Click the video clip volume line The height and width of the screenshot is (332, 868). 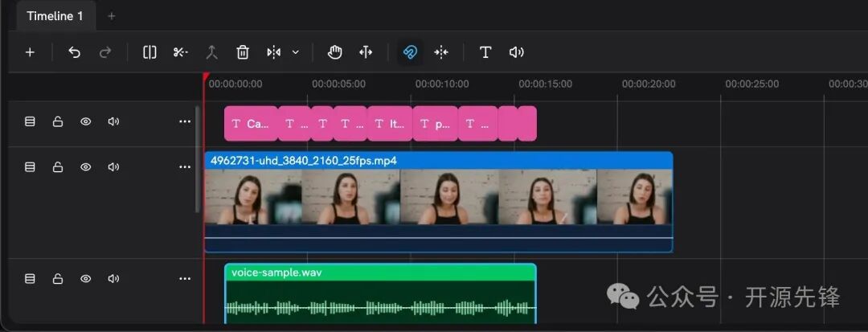439,238
